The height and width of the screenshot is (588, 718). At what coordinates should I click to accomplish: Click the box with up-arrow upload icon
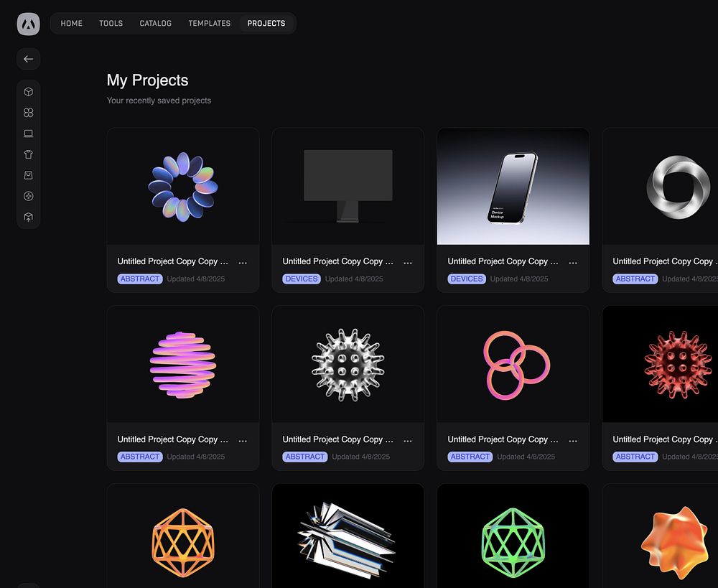(x=29, y=217)
